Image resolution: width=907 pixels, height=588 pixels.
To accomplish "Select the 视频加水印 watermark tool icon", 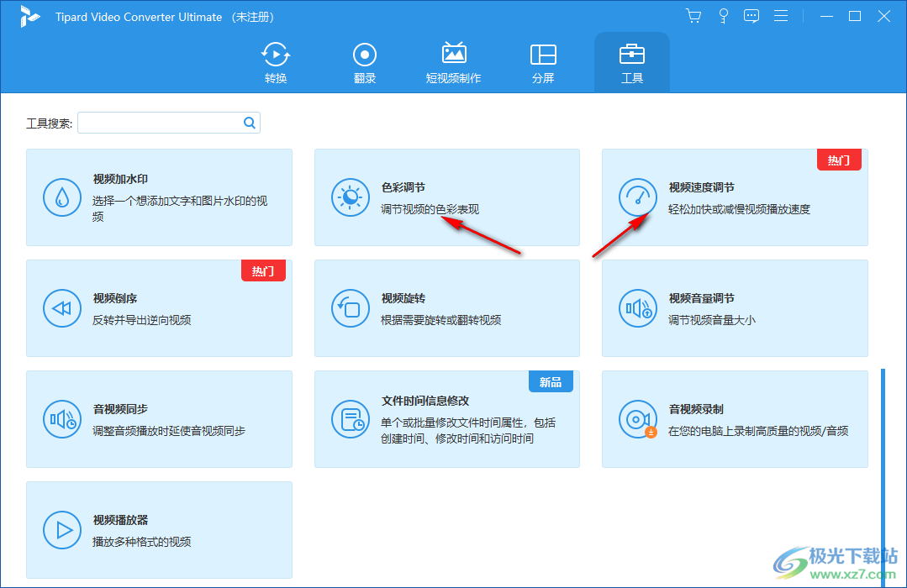I will [61, 197].
